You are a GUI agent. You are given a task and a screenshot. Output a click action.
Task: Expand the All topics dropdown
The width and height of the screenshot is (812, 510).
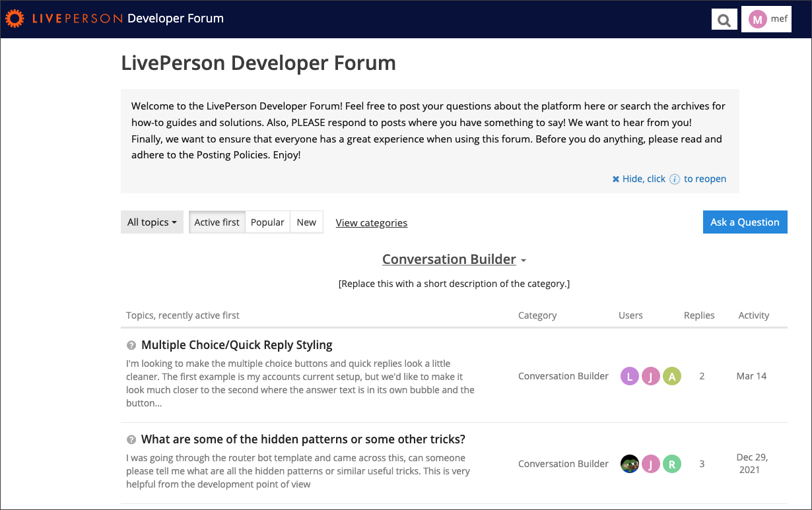click(x=152, y=222)
